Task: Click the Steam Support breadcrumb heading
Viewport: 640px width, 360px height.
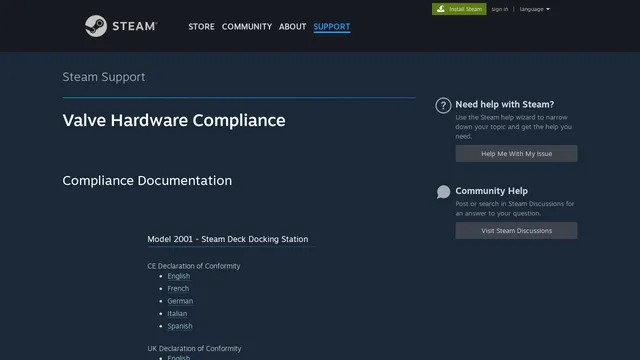Action: pyautogui.click(x=104, y=77)
